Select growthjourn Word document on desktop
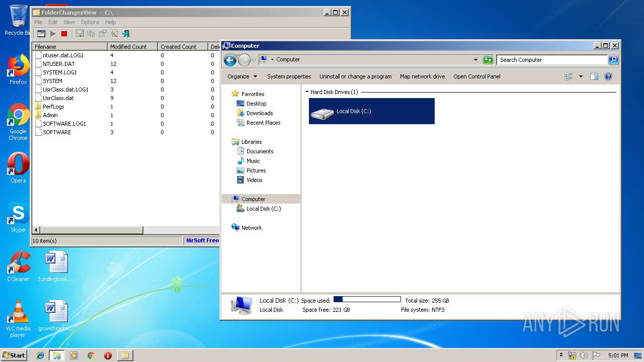The height and width of the screenshot is (362, 644). click(x=56, y=316)
